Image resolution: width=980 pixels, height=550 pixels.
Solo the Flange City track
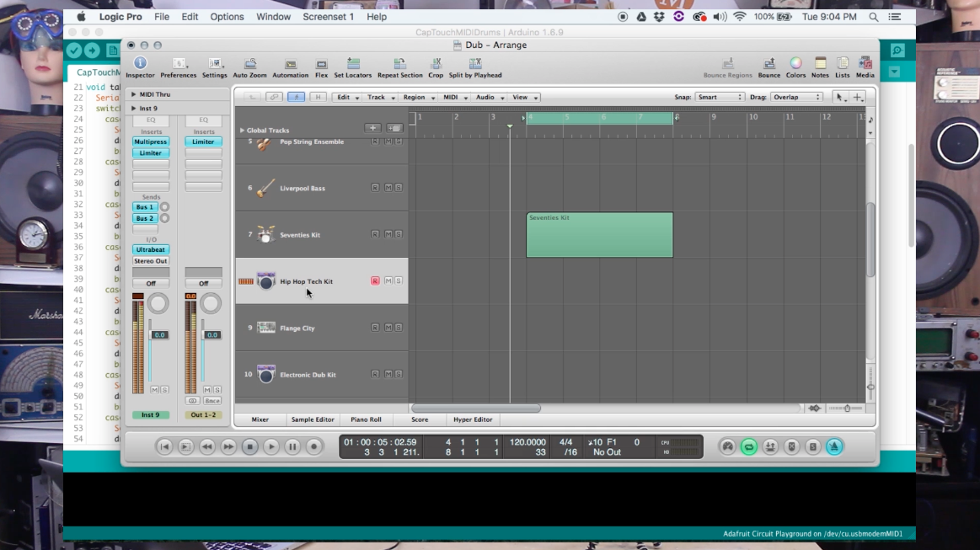[x=399, y=327]
